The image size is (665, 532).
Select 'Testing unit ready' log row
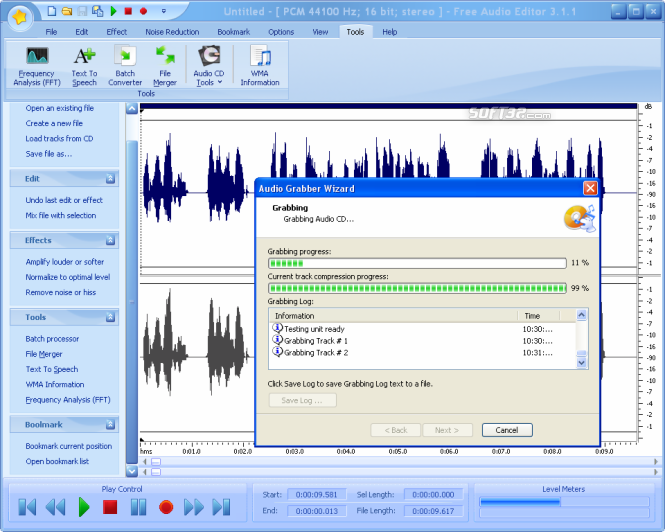pos(423,329)
